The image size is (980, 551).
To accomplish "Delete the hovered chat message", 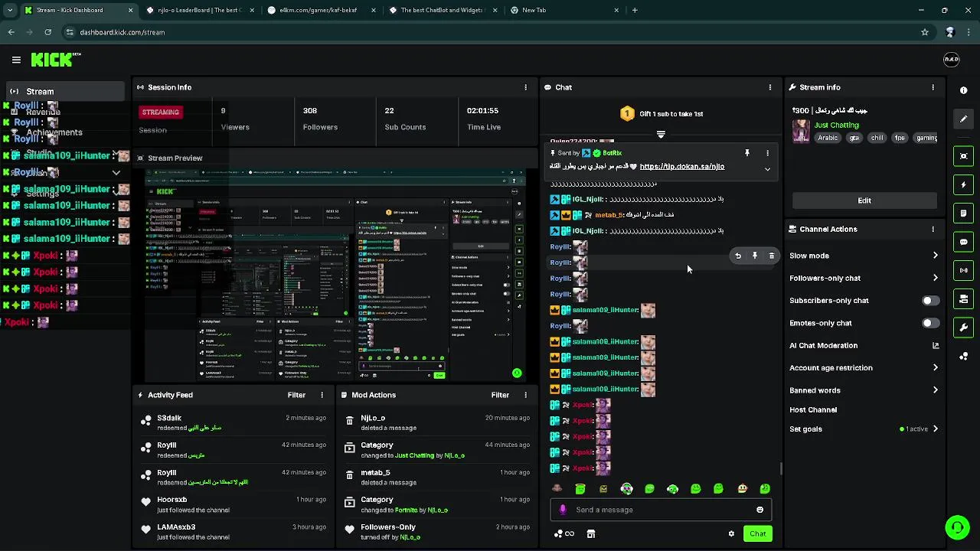I will [772, 256].
